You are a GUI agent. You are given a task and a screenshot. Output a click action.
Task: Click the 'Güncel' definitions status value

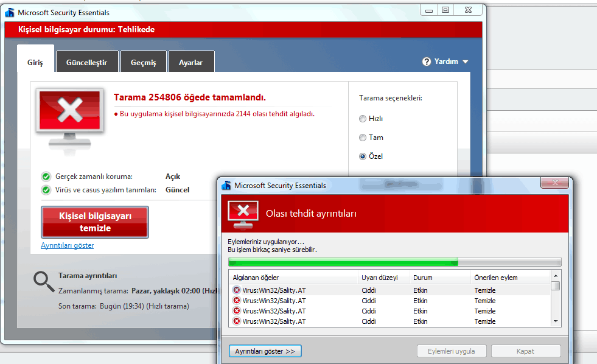[178, 190]
